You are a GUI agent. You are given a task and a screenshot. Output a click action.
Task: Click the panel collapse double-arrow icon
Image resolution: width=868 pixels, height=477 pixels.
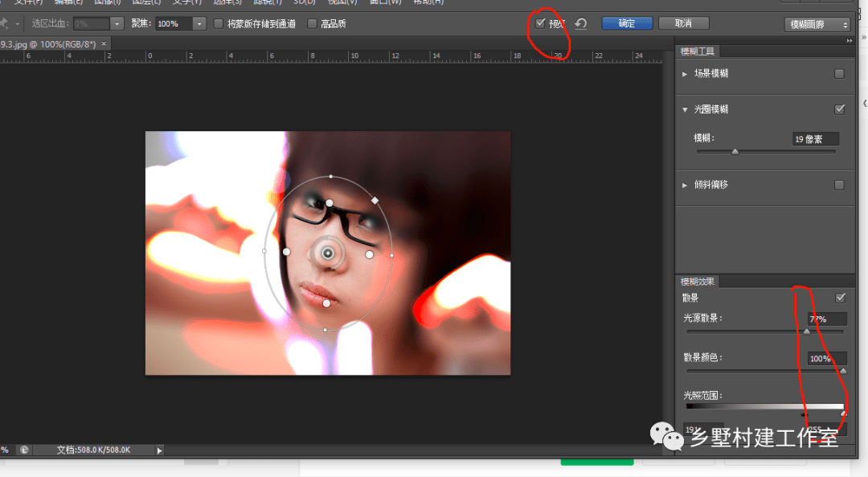point(850,40)
